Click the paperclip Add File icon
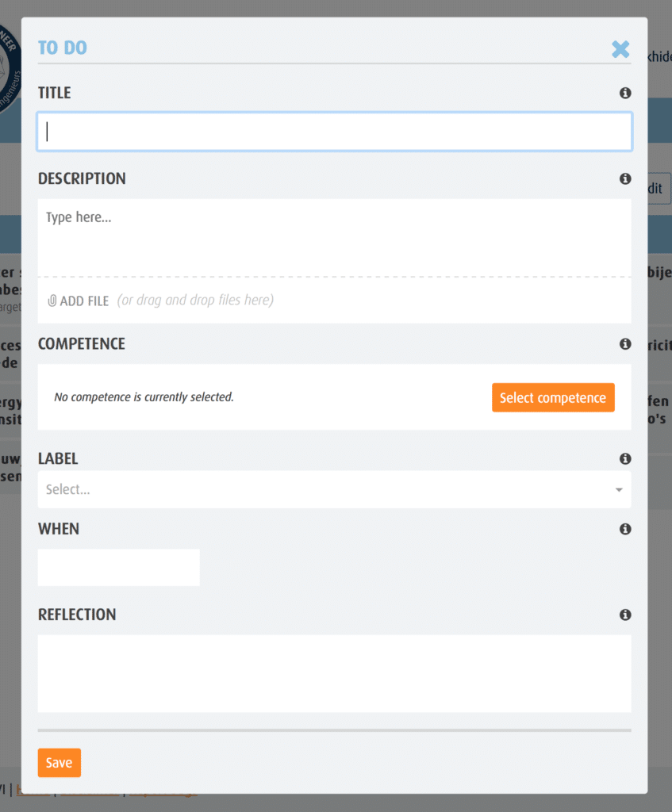Image resolution: width=672 pixels, height=812 pixels. click(52, 301)
